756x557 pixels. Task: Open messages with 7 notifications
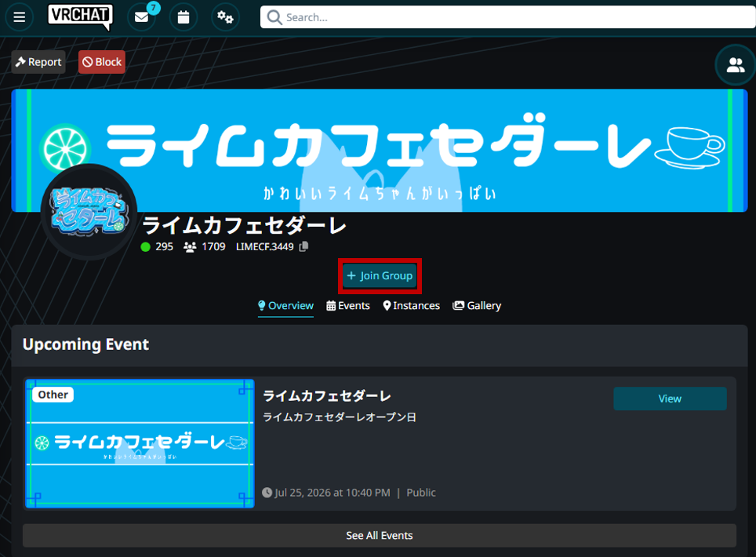pos(142,17)
